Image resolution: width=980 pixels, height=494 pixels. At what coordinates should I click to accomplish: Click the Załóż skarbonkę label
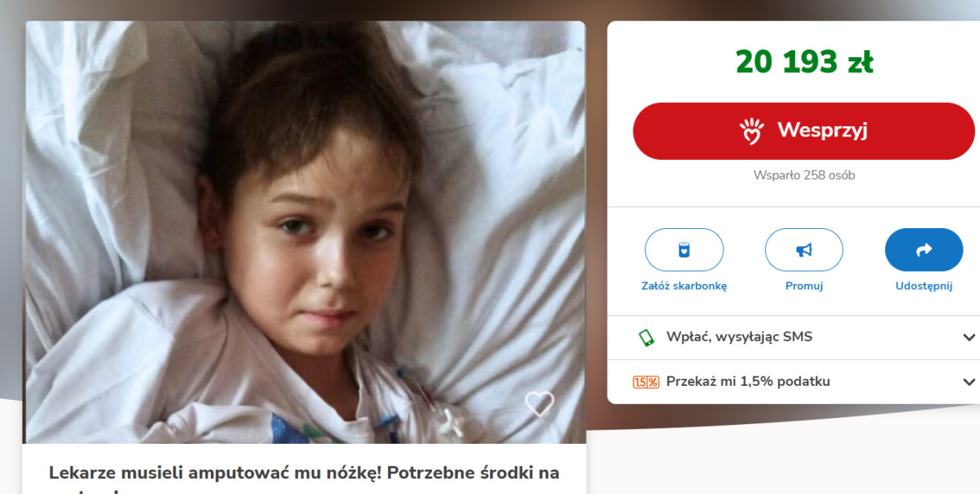coord(684,286)
